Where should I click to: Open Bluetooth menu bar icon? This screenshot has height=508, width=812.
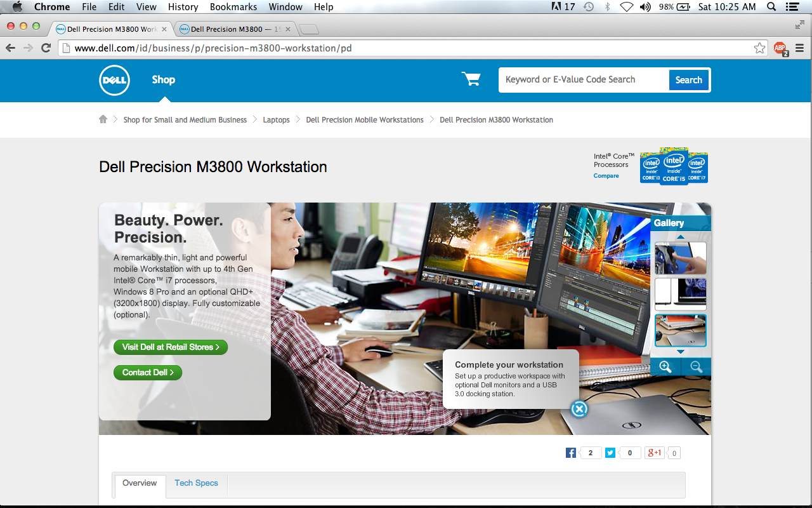click(607, 7)
